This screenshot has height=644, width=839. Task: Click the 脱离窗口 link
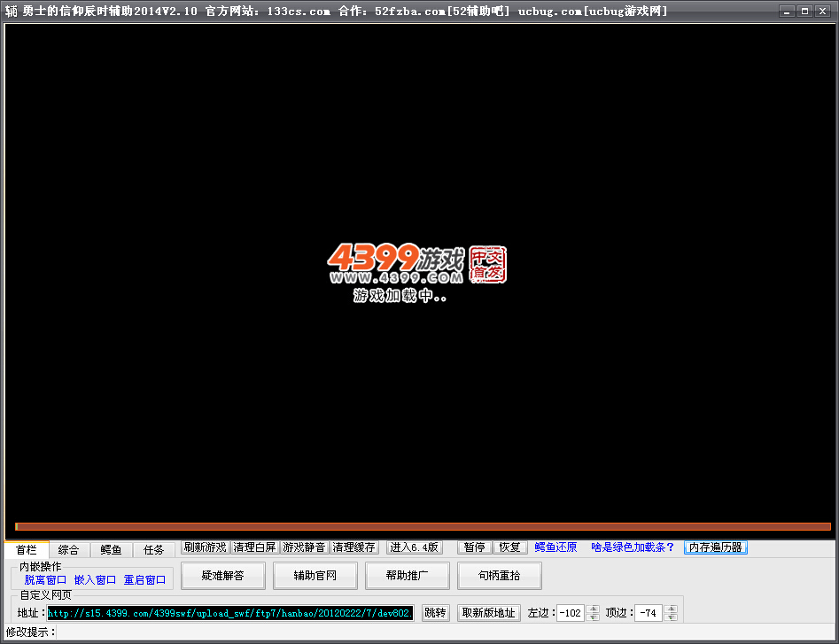click(x=45, y=580)
